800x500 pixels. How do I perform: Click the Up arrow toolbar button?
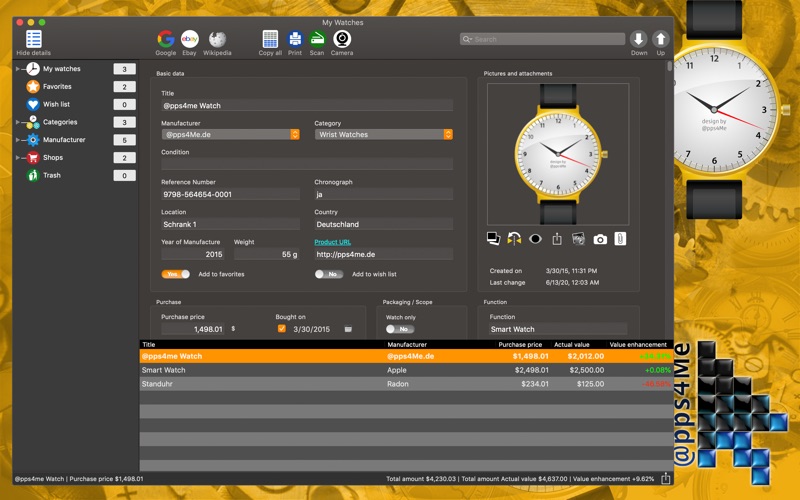click(x=661, y=39)
